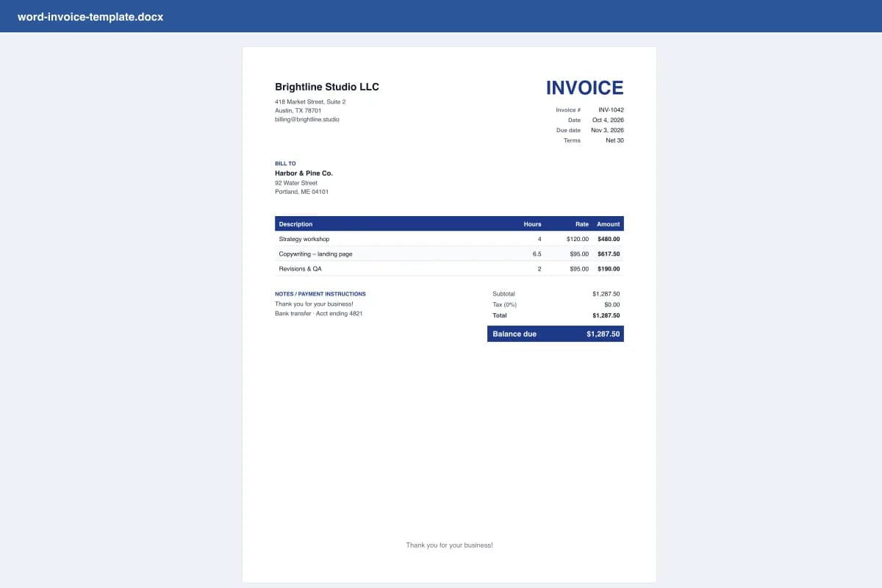
Task: Click the Invoice # label
Action: point(568,110)
